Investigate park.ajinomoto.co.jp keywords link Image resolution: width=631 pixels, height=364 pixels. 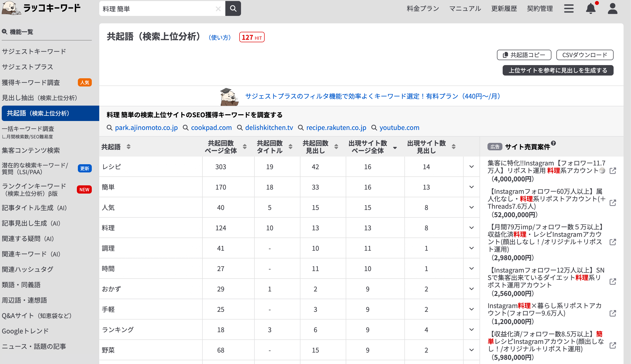point(146,127)
